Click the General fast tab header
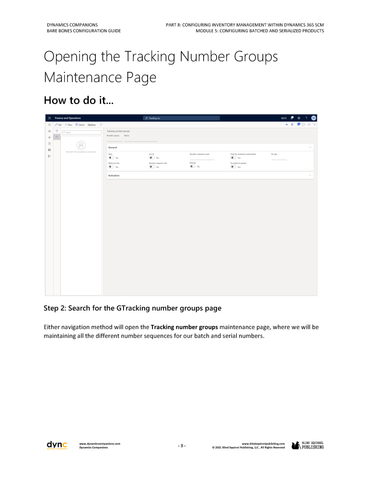Screen dimensions: 371x480 210,147
